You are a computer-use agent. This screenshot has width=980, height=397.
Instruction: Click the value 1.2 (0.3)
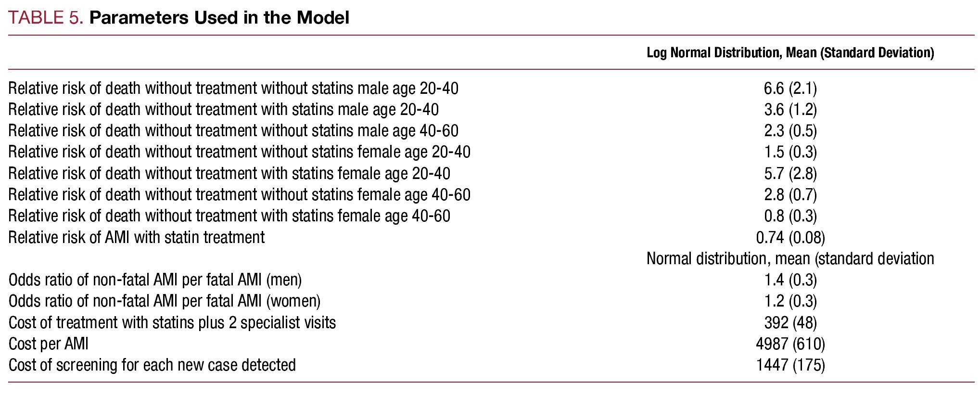(790, 301)
